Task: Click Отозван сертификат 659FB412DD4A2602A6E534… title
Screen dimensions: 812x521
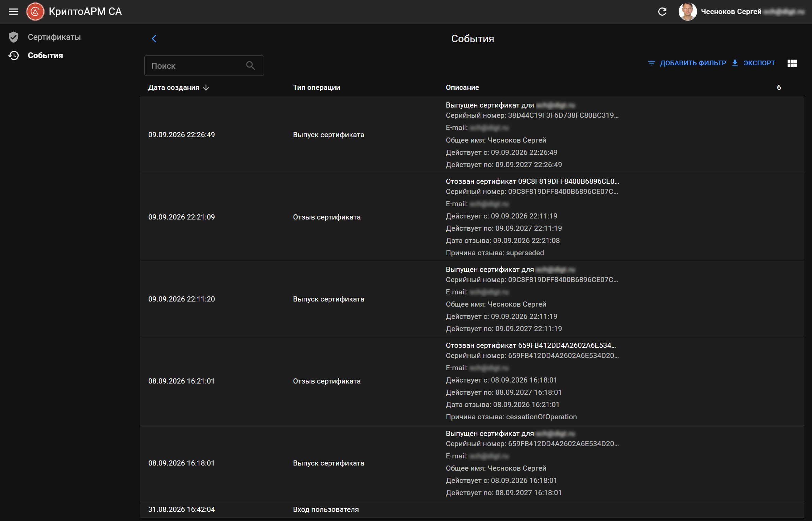Action: pyautogui.click(x=531, y=345)
